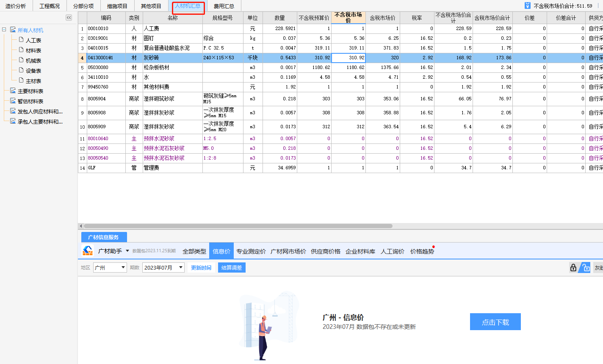Open the 期数 2023年07月 dropdown
Viewport: 603px width, 364px height.
[181, 267]
